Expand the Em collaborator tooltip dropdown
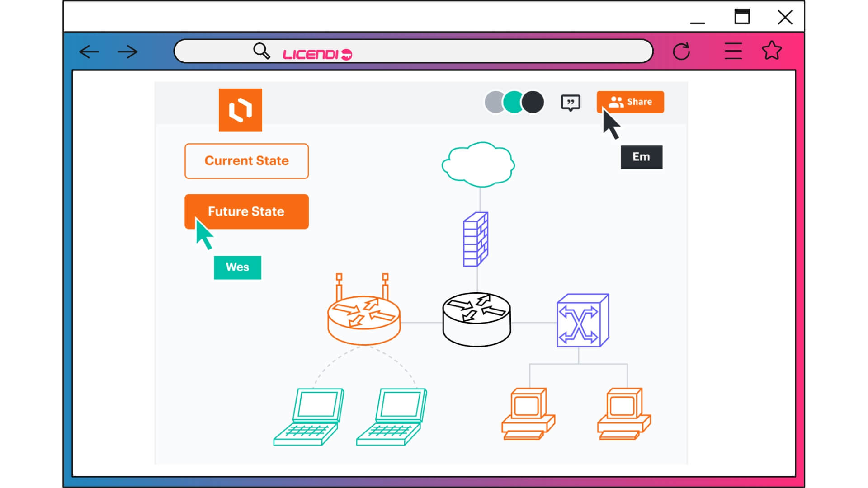Viewport: 868px width, 488px height. point(641,157)
